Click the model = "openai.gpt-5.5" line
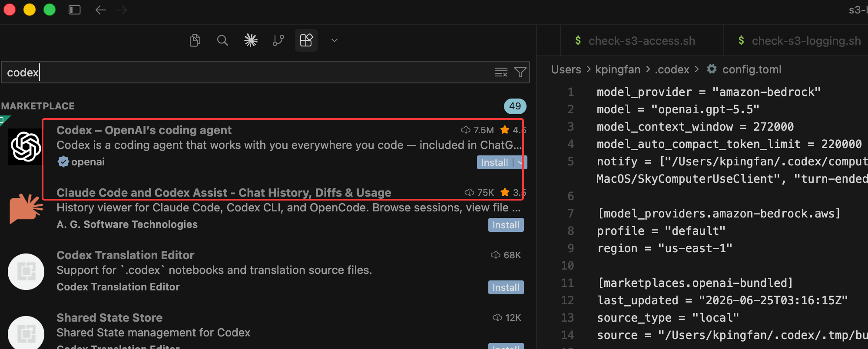This screenshot has height=349, width=868. (x=678, y=109)
